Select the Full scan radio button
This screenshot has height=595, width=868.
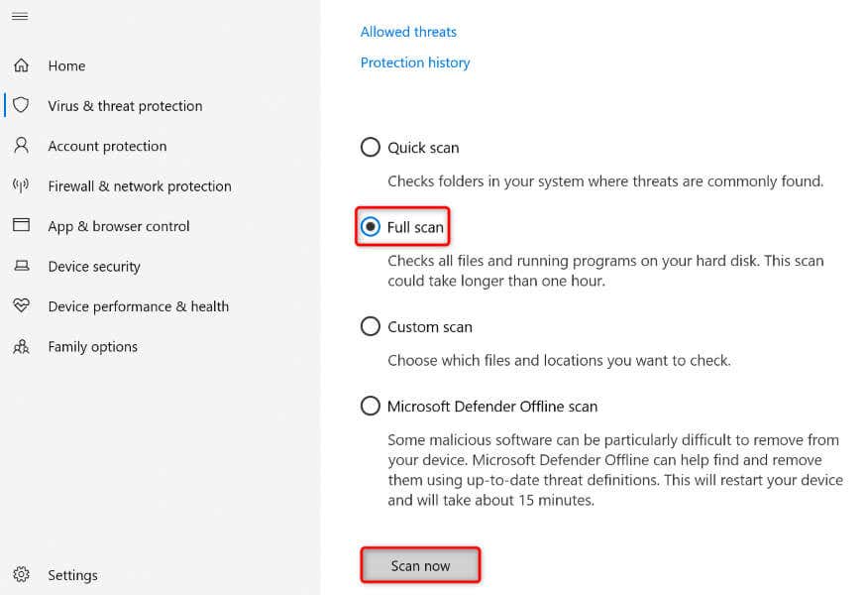coord(371,226)
